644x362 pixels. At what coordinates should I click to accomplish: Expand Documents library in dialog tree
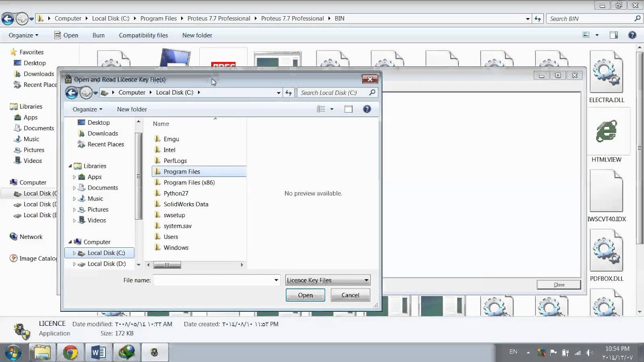74,188
